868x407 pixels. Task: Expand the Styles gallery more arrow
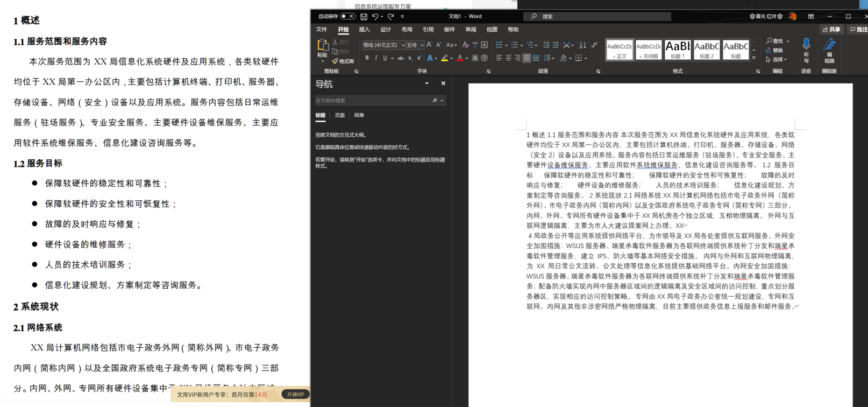point(754,58)
